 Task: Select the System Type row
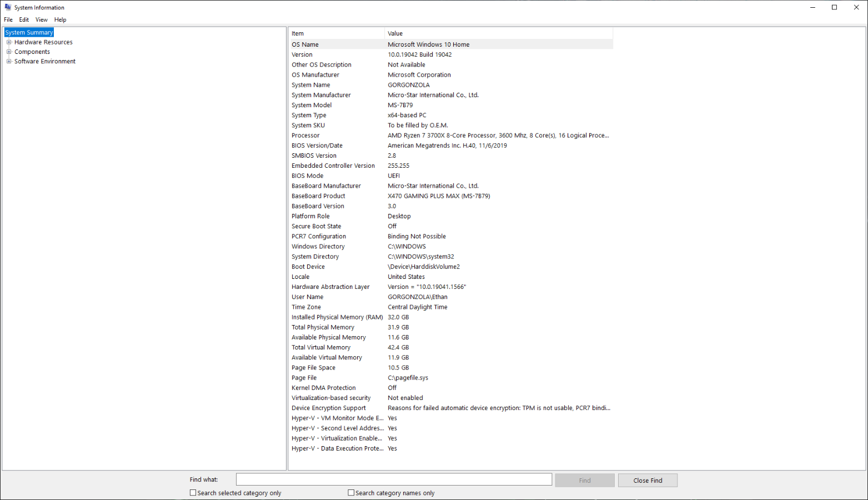(x=451, y=115)
